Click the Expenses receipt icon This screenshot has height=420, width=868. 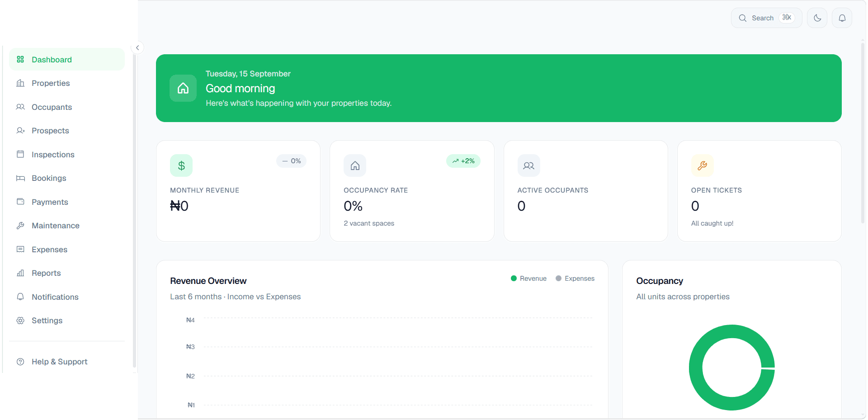coord(20,249)
